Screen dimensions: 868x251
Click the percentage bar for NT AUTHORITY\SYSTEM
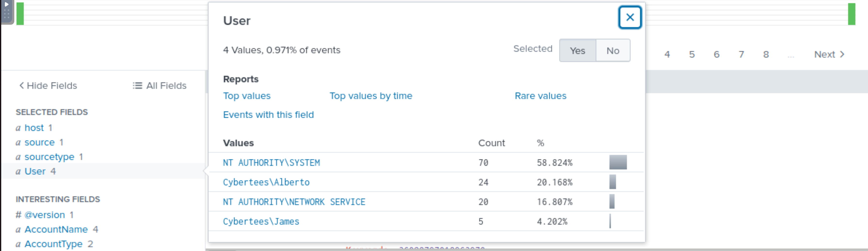tap(618, 162)
